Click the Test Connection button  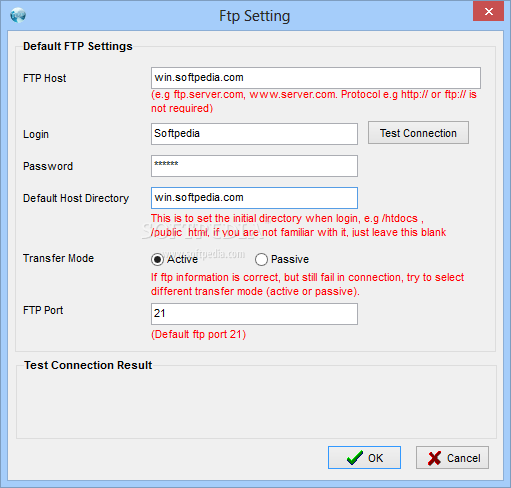coord(418,133)
